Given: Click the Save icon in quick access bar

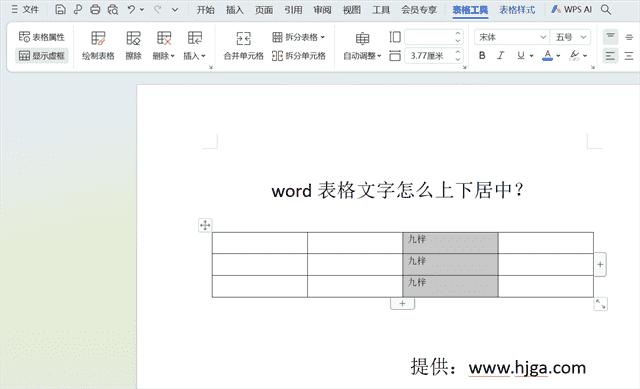Looking at the screenshot, I should click(x=60, y=9).
